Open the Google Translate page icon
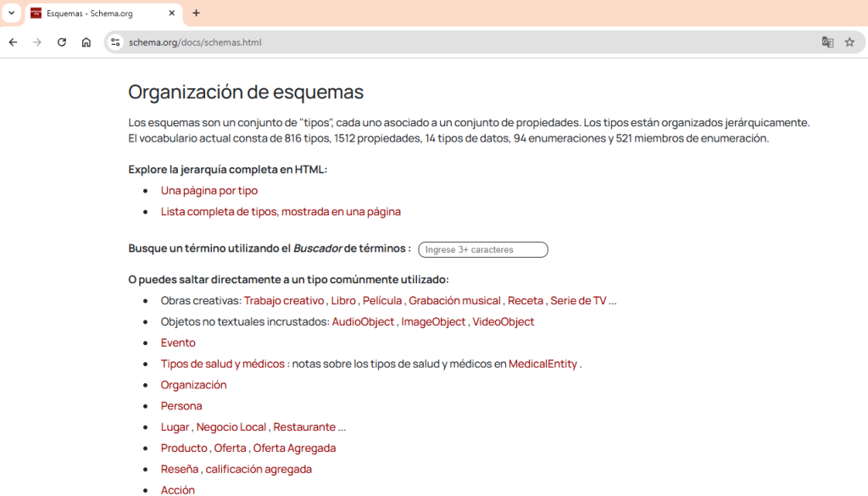The image size is (868, 496). coord(827,42)
